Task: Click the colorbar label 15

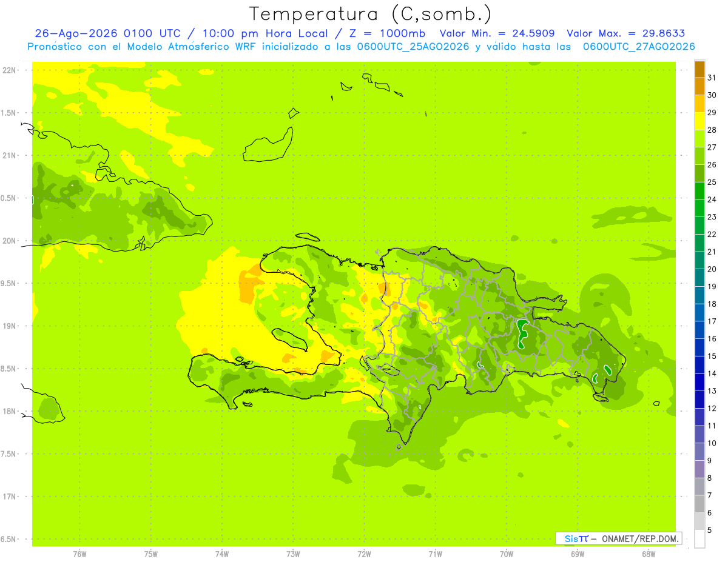Action: tap(712, 356)
